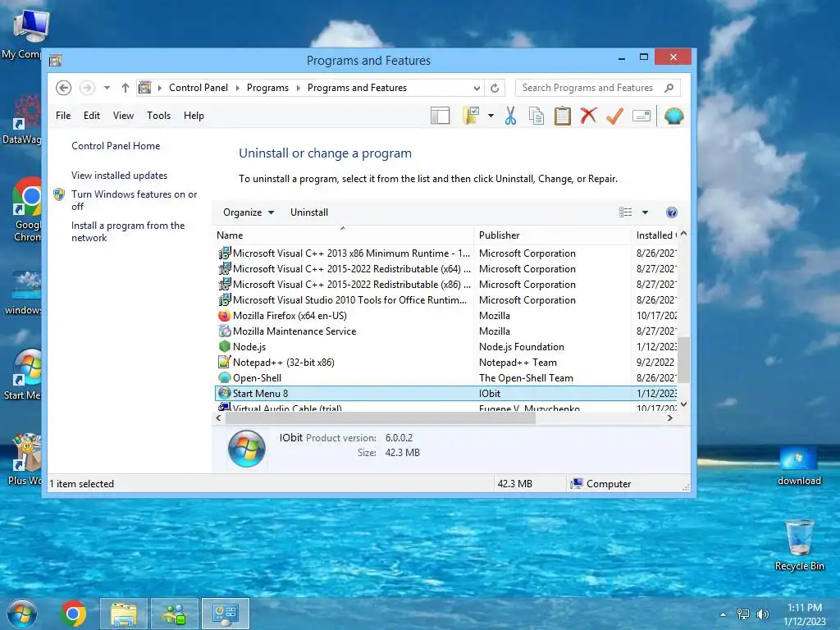Image resolution: width=840 pixels, height=630 pixels.
Task: Sort by the Publisher column header
Action: (x=552, y=235)
